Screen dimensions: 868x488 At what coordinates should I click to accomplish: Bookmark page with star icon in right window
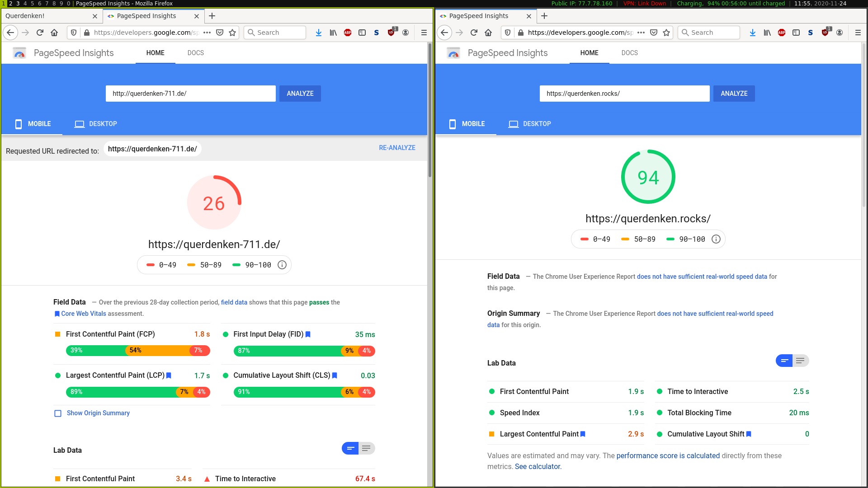[x=666, y=33]
